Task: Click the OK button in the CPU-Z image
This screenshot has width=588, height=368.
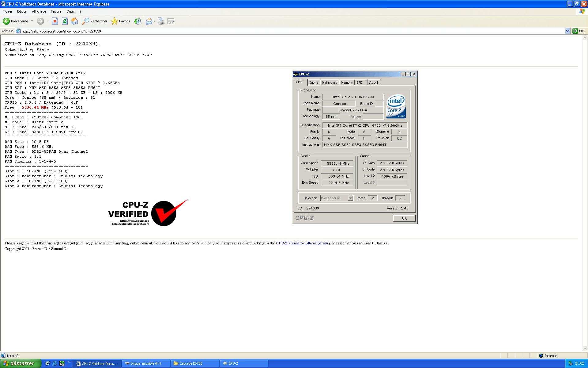Action: tap(404, 218)
